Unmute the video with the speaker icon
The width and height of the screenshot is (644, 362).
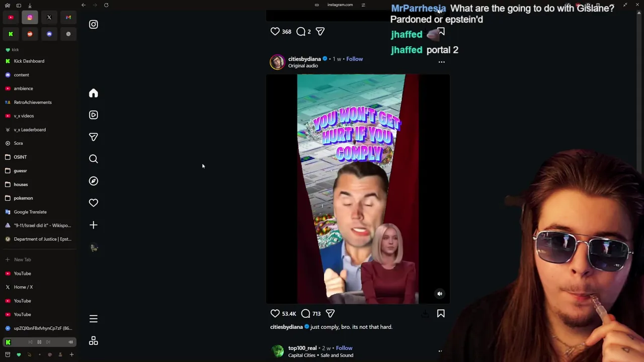click(440, 294)
